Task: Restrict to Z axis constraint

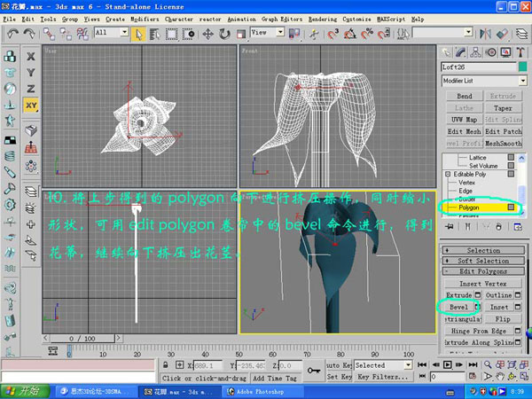Action: 31,89
